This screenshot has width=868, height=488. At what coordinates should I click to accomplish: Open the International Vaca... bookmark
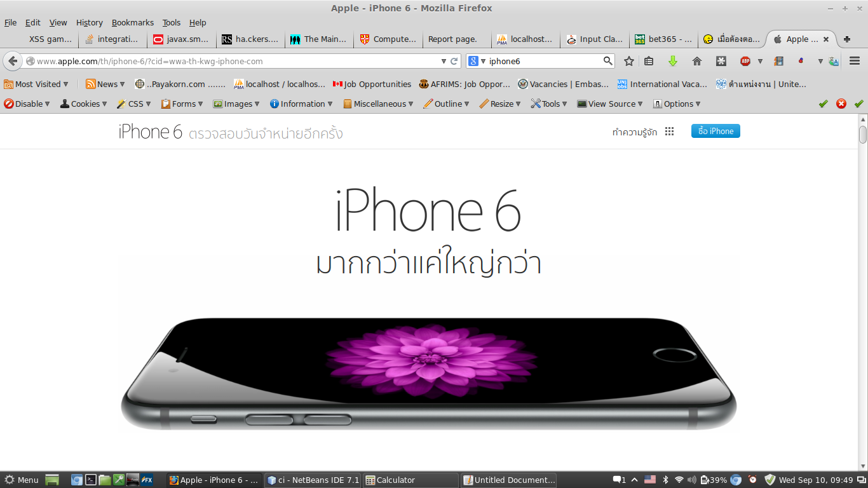click(x=662, y=84)
